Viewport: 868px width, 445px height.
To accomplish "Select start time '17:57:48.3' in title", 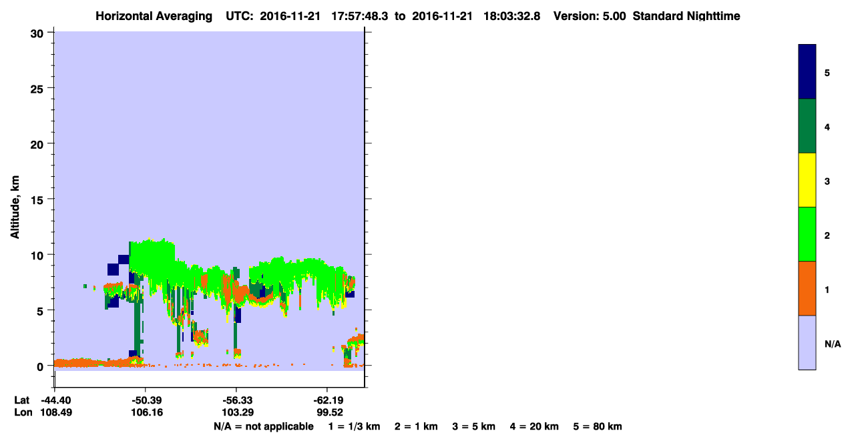I will point(359,16).
